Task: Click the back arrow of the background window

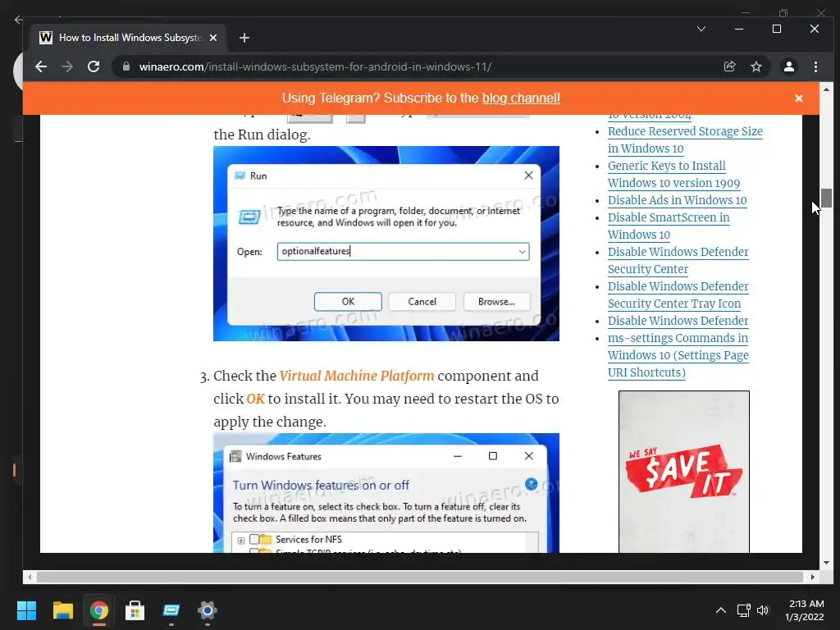Action: click(18, 20)
